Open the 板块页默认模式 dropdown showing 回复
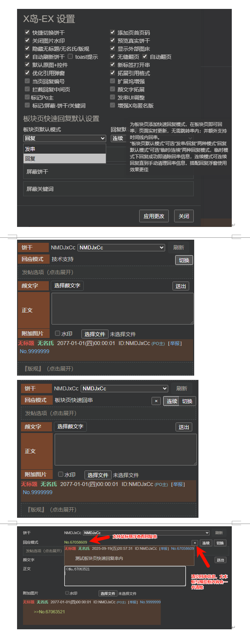 65,138
